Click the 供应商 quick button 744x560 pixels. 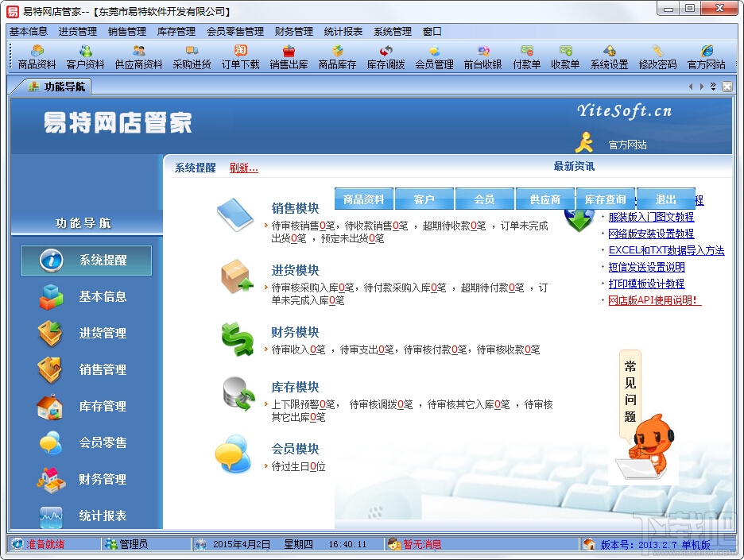coord(545,199)
